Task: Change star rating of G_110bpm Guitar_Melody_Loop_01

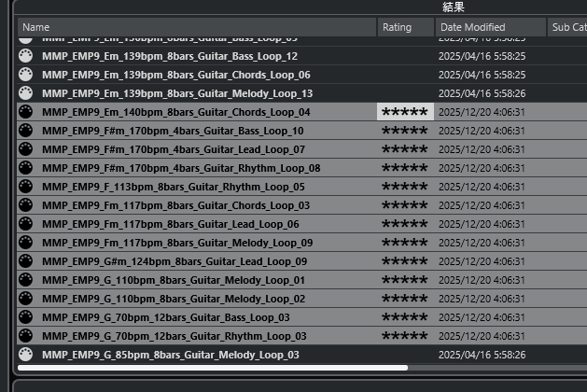Action: [405, 280]
